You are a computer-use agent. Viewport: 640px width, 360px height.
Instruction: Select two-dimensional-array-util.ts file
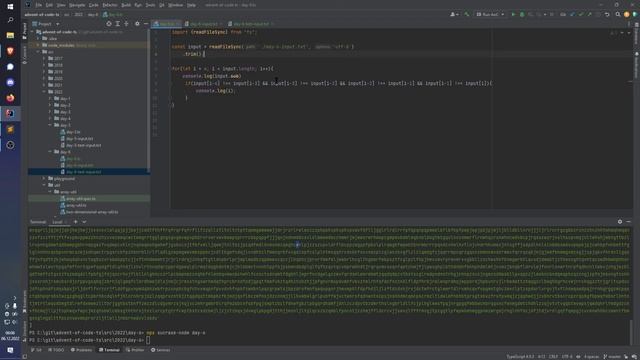point(92,212)
